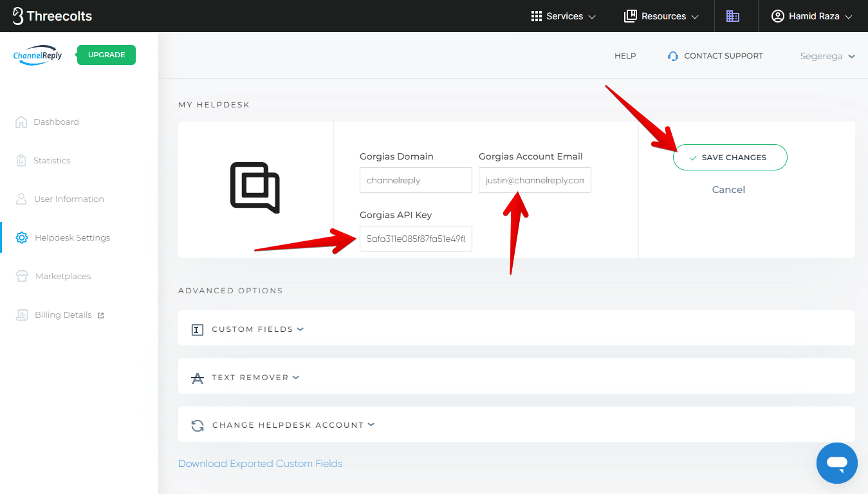The image size is (868, 494).
Task: Click Cancel under Save Changes
Action: pyautogui.click(x=728, y=190)
